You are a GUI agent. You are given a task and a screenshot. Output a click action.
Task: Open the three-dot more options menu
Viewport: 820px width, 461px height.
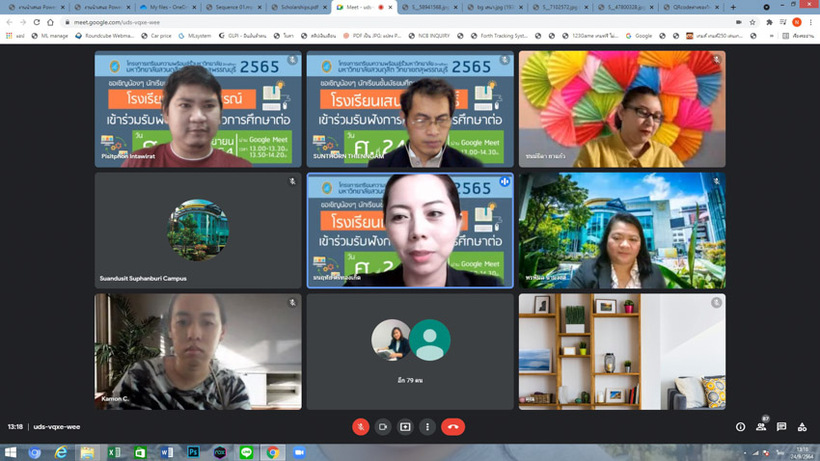(x=428, y=426)
